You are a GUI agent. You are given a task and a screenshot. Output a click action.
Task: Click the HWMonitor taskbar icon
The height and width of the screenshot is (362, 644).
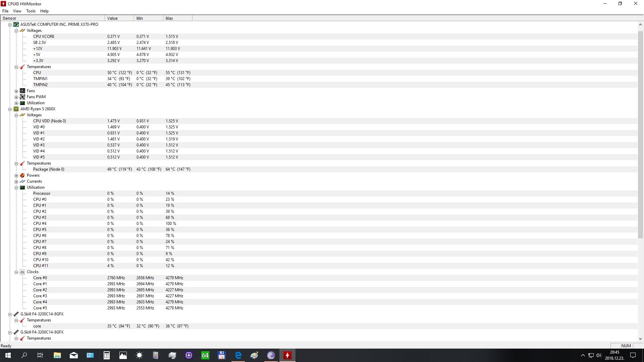[x=287, y=355]
